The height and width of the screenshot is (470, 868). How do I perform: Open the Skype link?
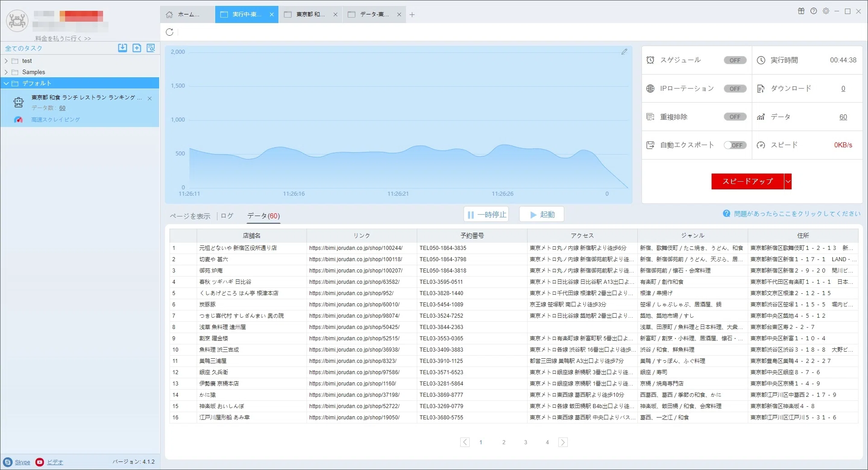pyautogui.click(x=23, y=462)
